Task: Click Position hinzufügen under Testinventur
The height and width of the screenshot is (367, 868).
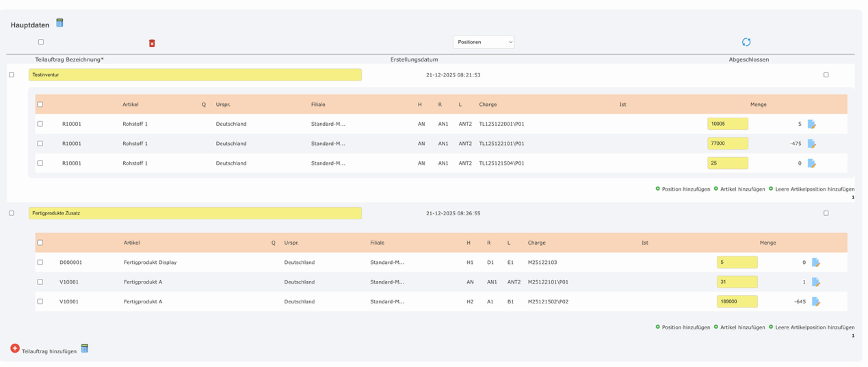Action: tap(685, 189)
